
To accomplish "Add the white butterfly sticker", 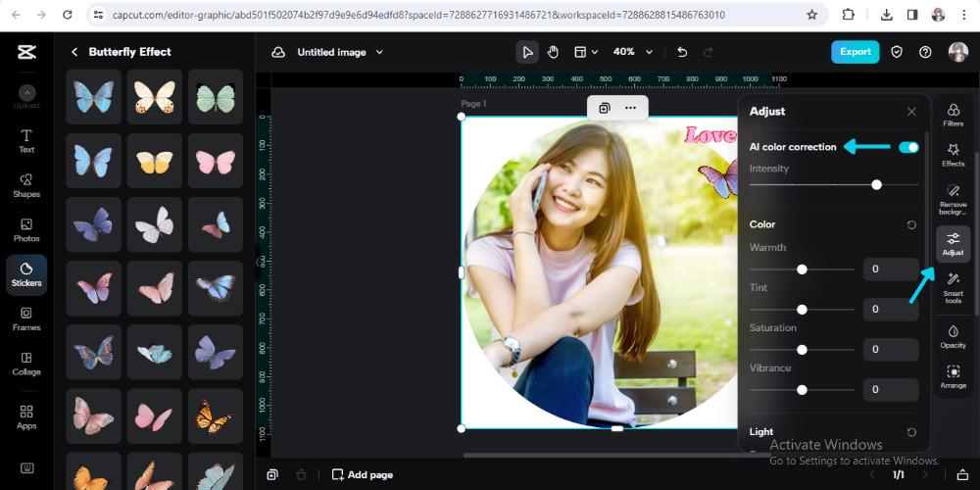I will click(x=155, y=224).
